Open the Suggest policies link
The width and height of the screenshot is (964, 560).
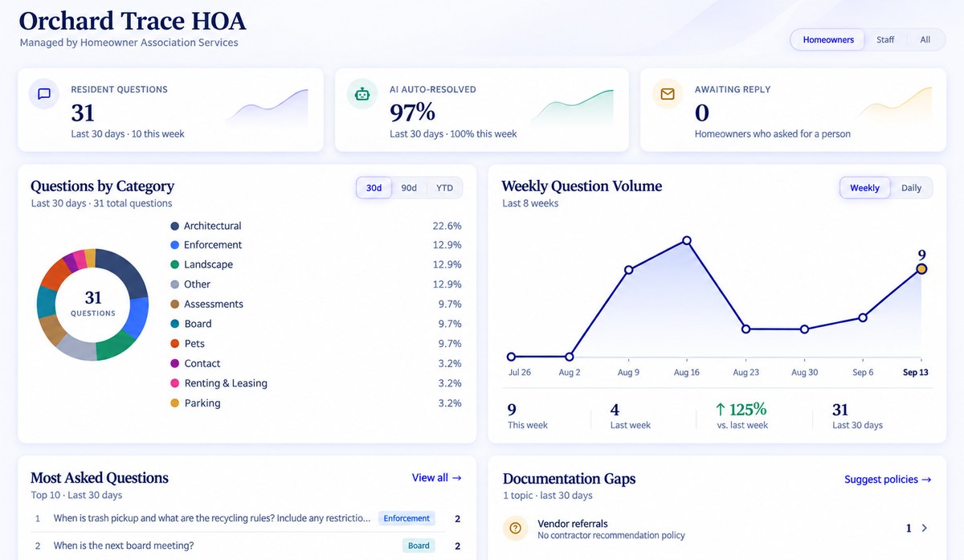[x=888, y=479]
